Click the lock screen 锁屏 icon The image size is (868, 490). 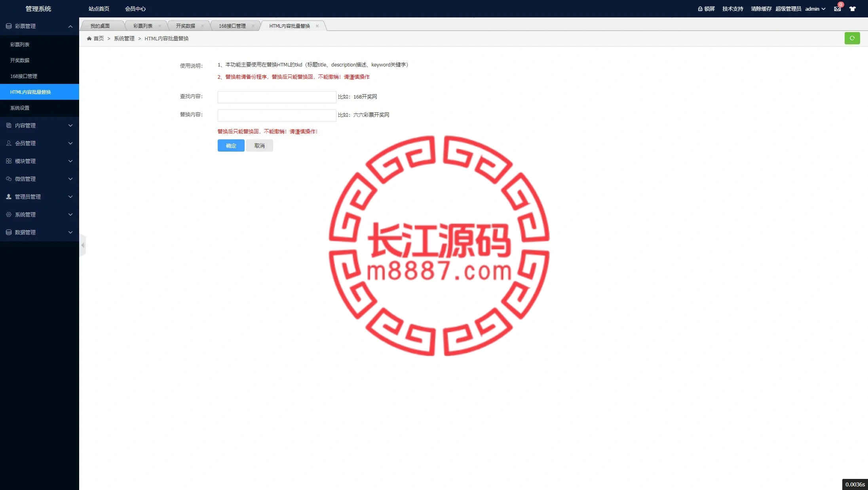700,9
